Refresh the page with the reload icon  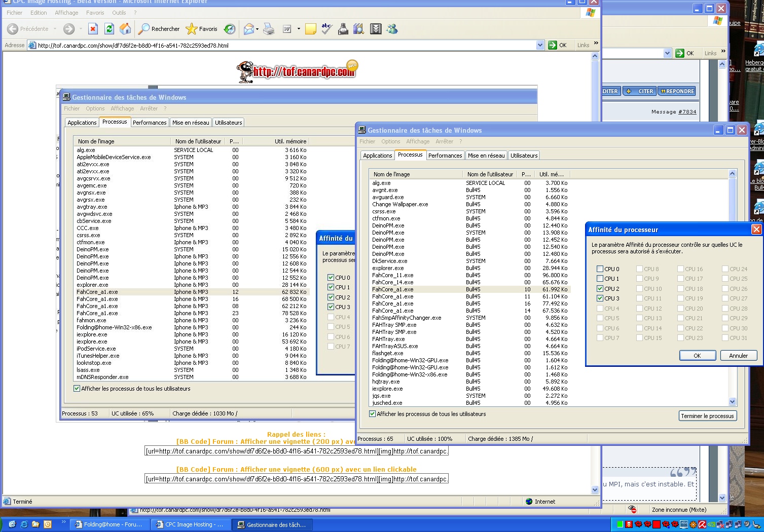click(x=108, y=29)
